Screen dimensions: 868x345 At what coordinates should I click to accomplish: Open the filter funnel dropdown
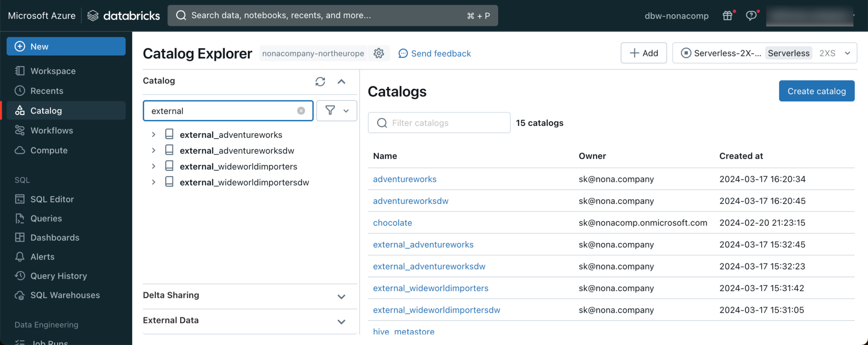point(337,111)
